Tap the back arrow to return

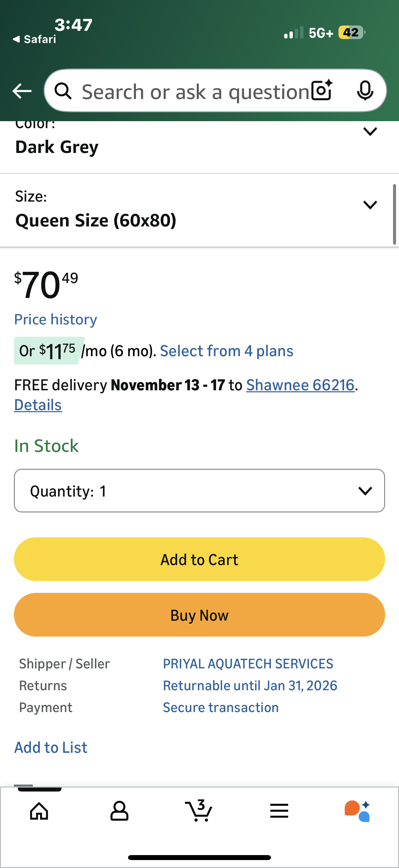tap(21, 91)
